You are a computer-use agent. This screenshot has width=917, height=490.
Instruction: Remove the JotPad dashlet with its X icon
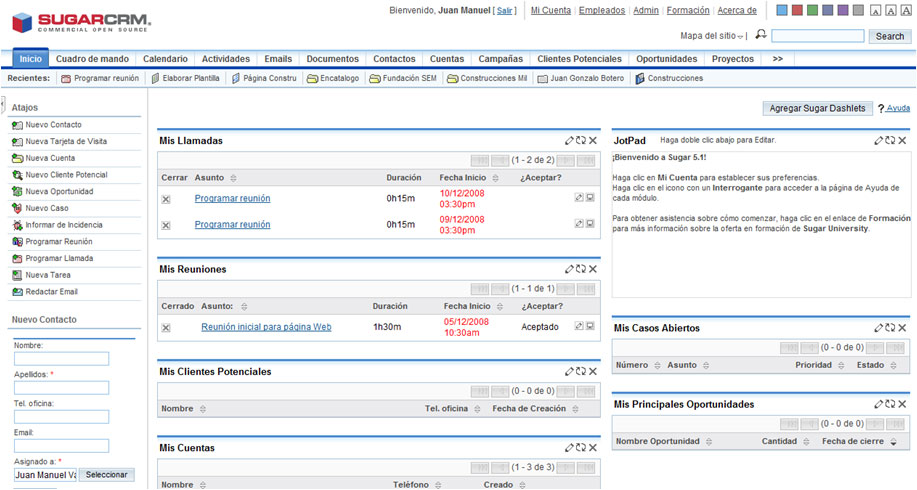pos(905,141)
